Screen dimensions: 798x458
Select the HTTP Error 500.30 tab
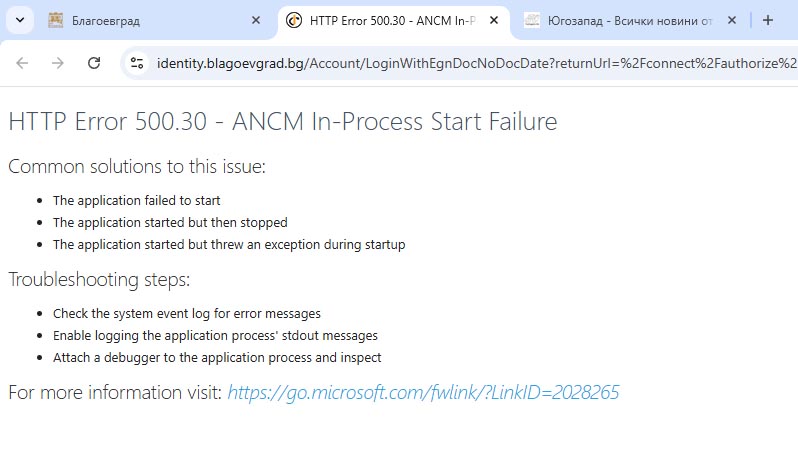click(393, 21)
